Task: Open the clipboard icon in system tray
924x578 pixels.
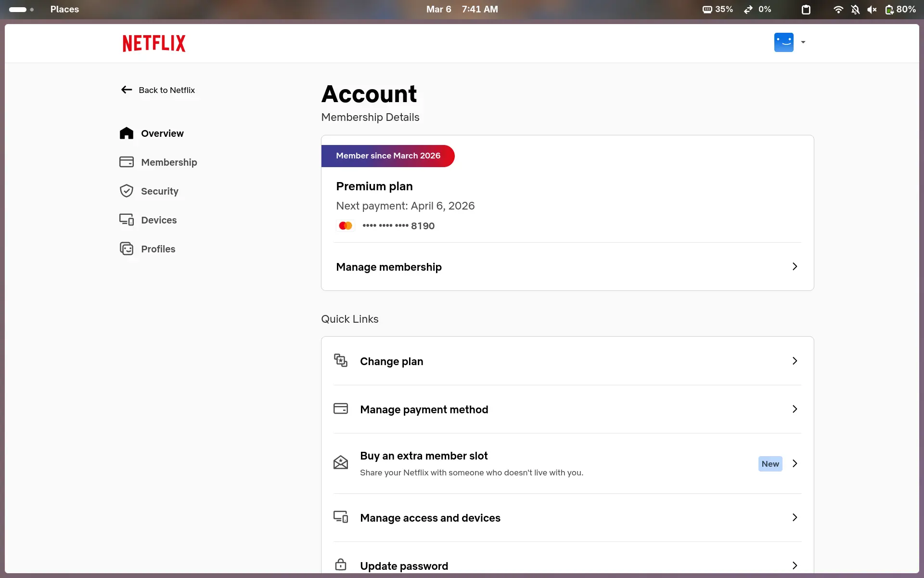Action: point(806,9)
